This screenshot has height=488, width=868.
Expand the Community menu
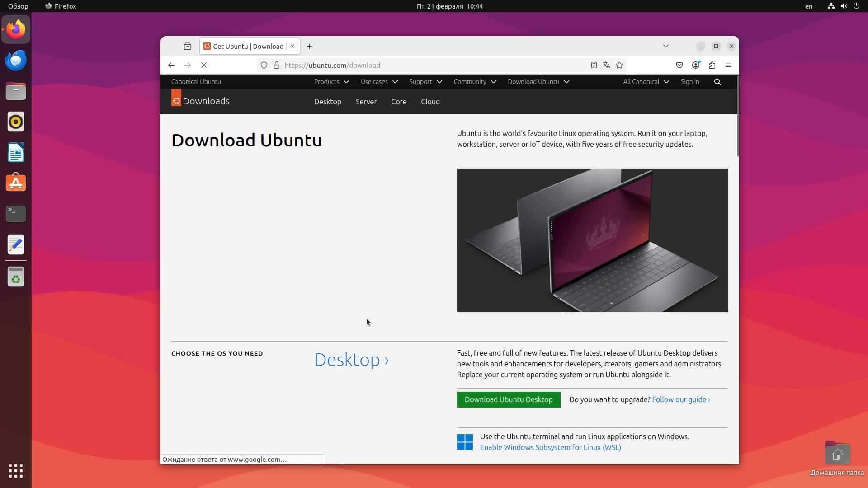click(475, 82)
